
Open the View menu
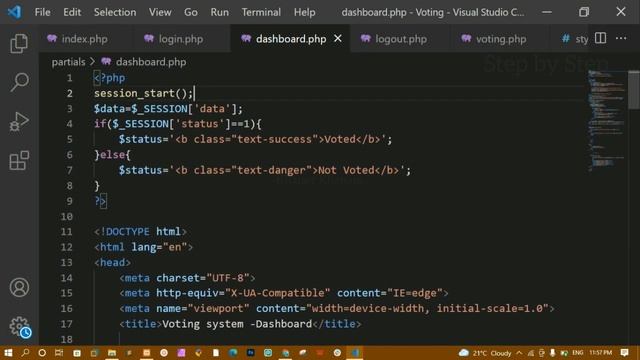[x=160, y=12]
